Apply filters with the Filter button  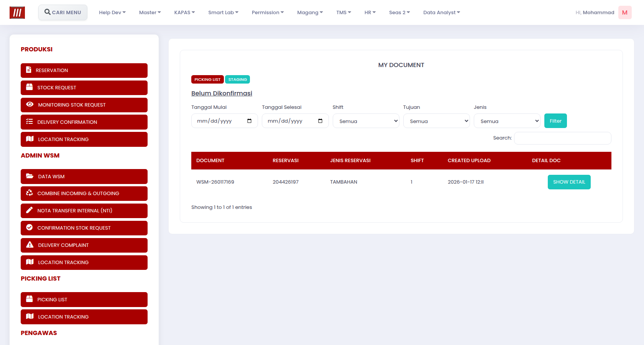[555, 121]
